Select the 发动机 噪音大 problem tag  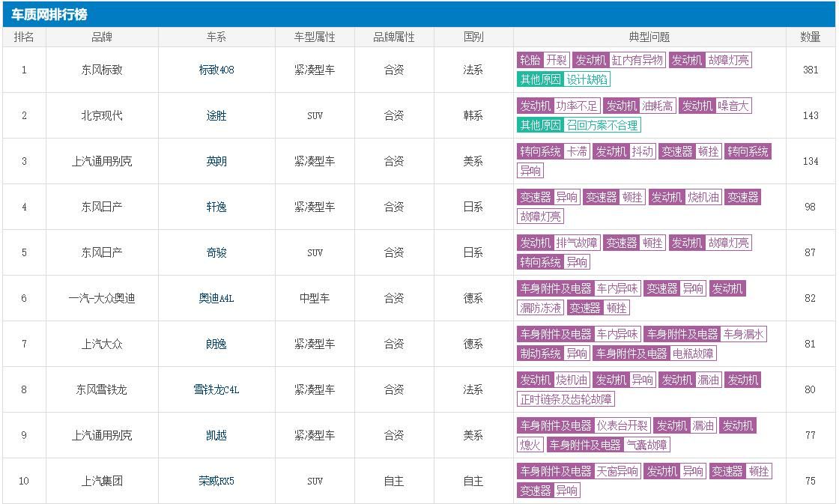coord(715,106)
